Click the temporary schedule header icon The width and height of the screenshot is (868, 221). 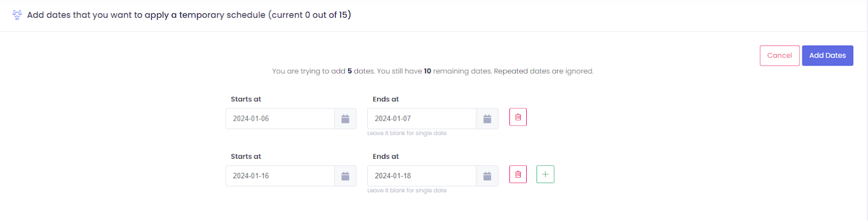click(x=17, y=15)
